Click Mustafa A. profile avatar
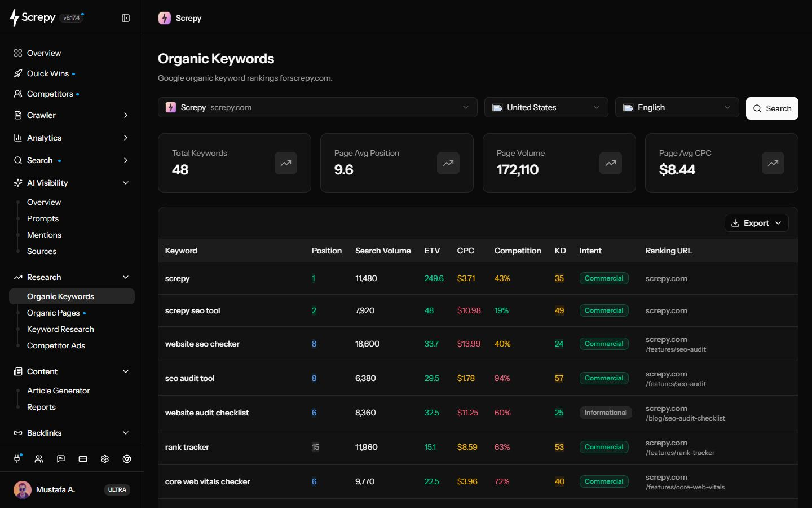812x508 pixels. [23, 490]
